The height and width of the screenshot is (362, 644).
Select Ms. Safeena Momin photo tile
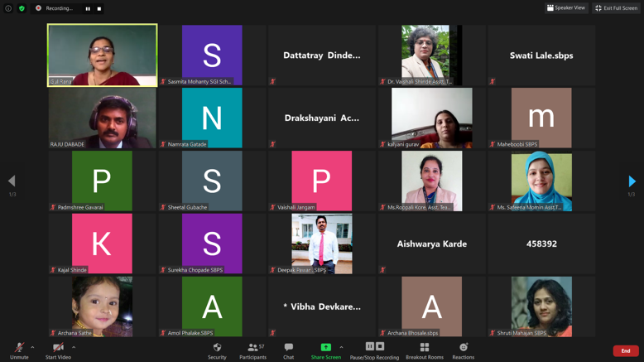click(x=541, y=181)
